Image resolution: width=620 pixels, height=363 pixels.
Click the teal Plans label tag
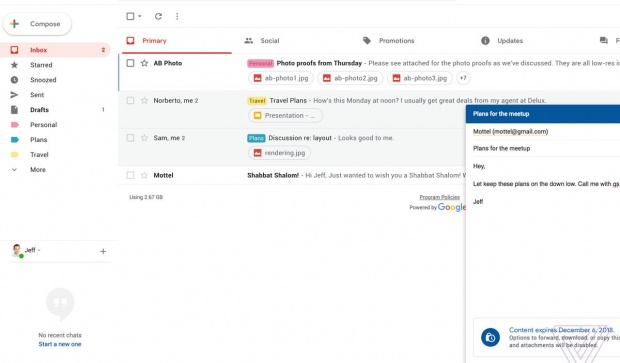[x=256, y=138]
